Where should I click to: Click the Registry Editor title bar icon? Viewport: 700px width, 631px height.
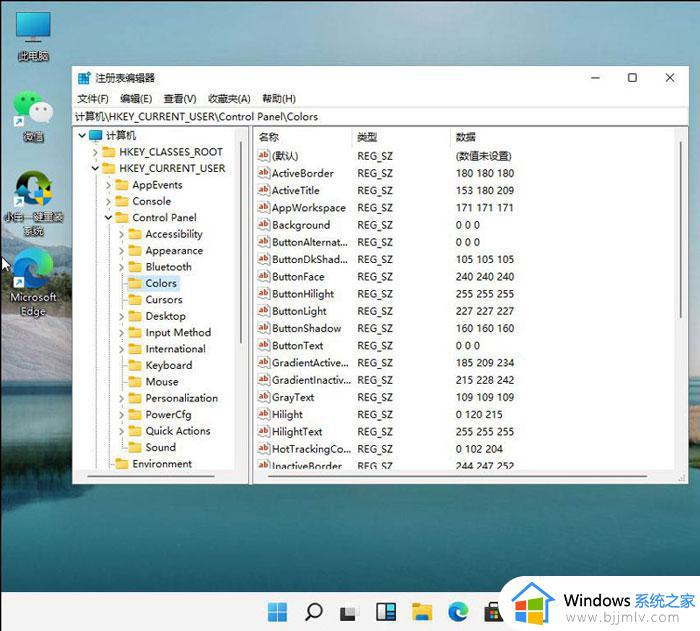click(84, 78)
